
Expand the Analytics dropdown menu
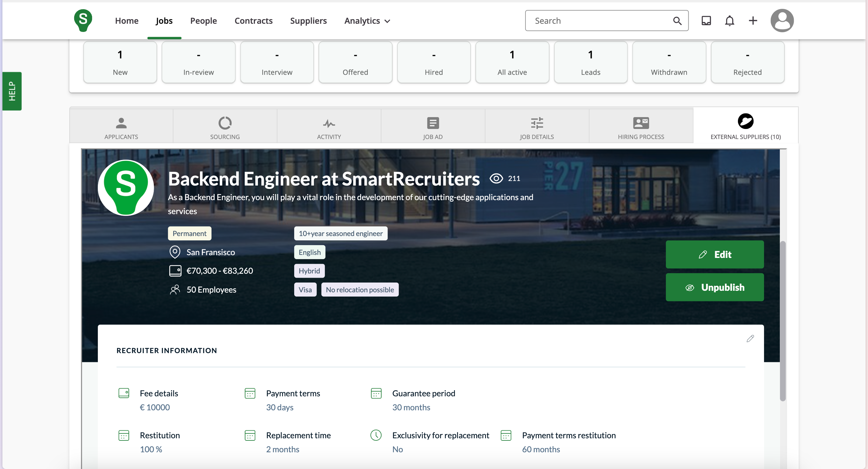(367, 21)
